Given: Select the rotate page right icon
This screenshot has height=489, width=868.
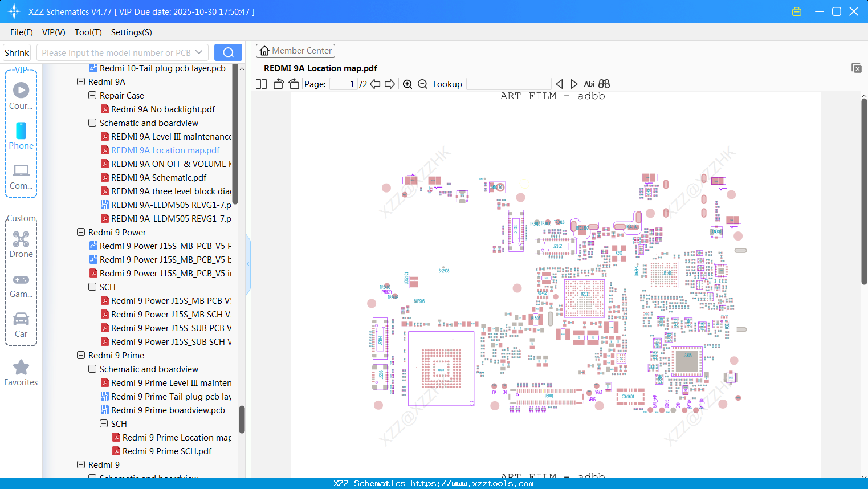Looking at the screenshot, I should coord(293,84).
